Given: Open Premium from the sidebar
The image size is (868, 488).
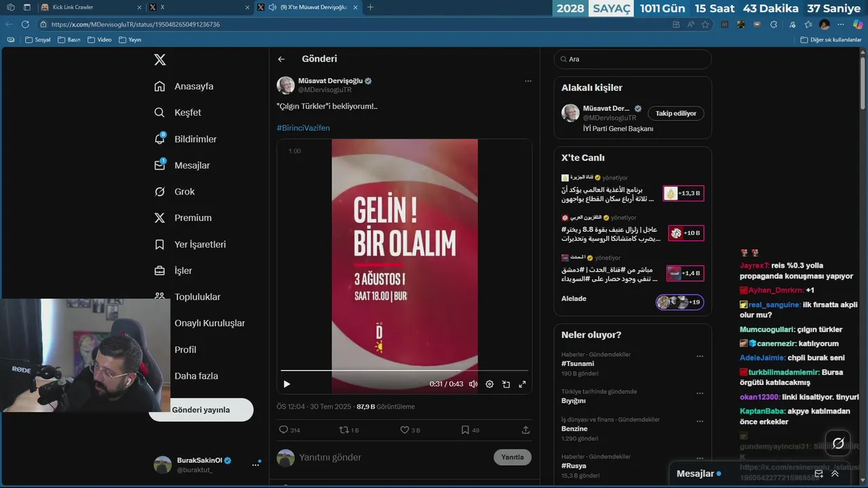Looking at the screenshot, I should point(183,218).
